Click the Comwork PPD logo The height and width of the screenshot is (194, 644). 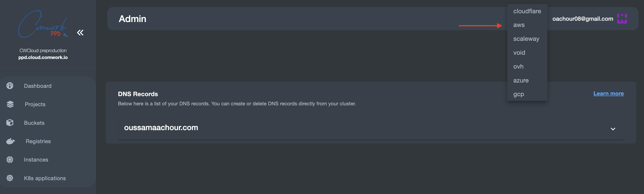(43, 24)
